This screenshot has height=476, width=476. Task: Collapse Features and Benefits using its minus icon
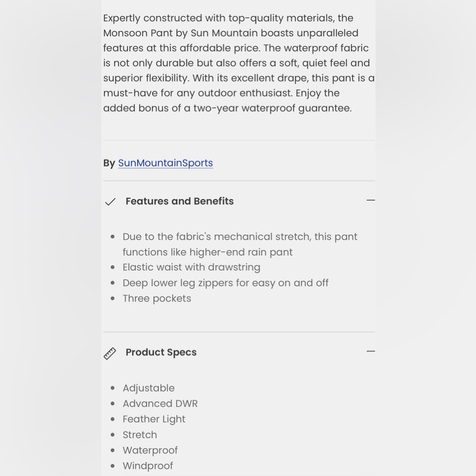(x=371, y=200)
